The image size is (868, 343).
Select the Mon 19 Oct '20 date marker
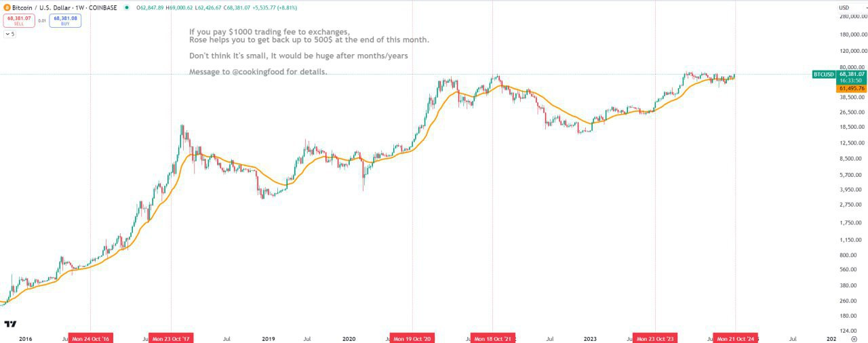pos(412,338)
